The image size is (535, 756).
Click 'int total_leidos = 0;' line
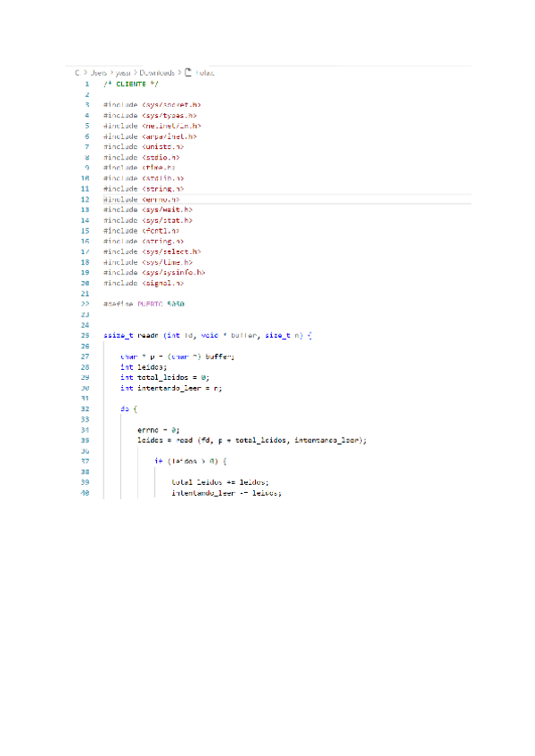pyautogui.click(x=165, y=377)
